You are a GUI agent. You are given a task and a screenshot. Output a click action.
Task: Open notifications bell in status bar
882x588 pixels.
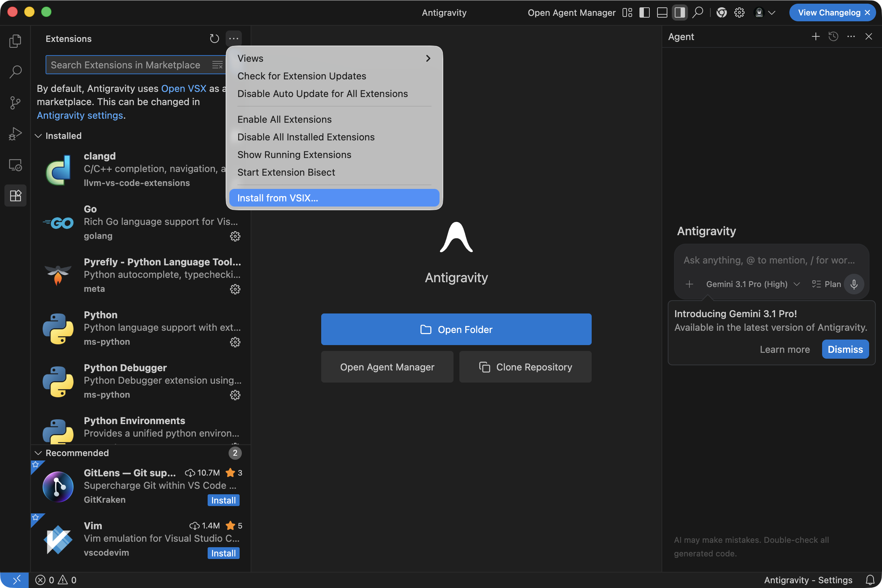[x=870, y=580]
